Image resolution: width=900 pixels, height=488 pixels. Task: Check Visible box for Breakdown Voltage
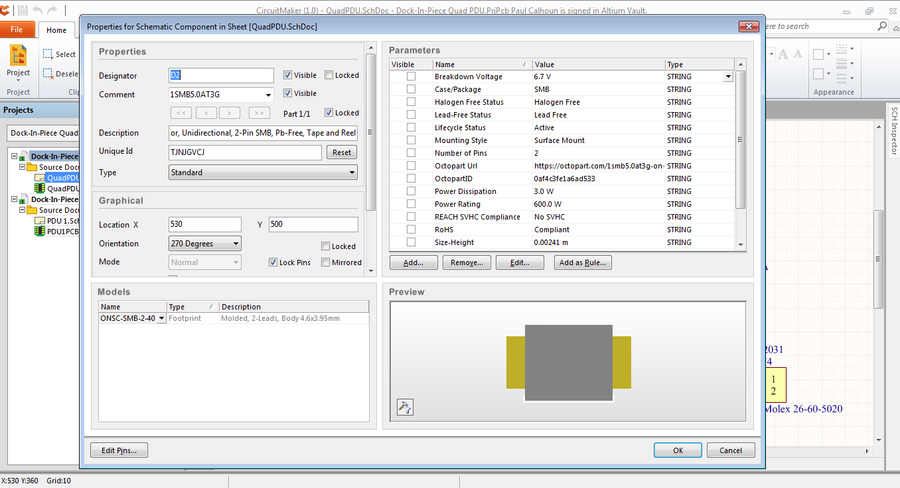(411, 76)
